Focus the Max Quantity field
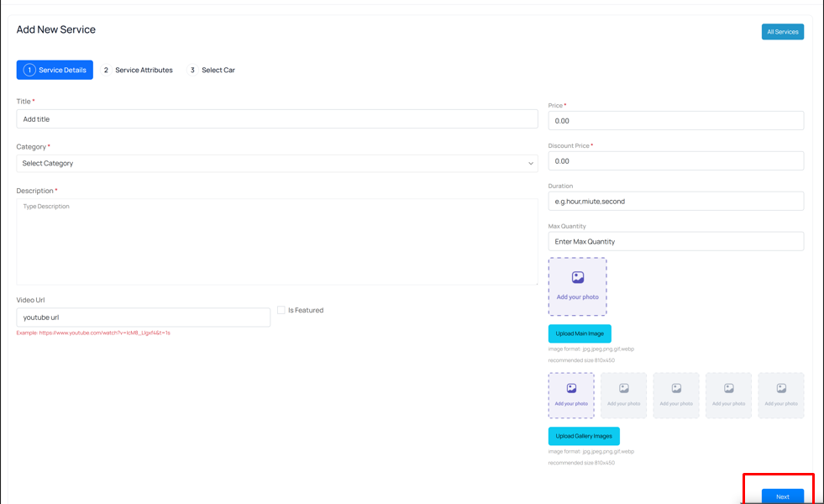The width and height of the screenshot is (824, 504). pos(676,242)
